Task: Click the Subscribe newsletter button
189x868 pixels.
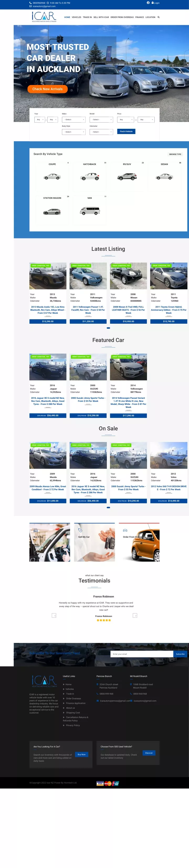Action: pyautogui.click(x=180, y=654)
